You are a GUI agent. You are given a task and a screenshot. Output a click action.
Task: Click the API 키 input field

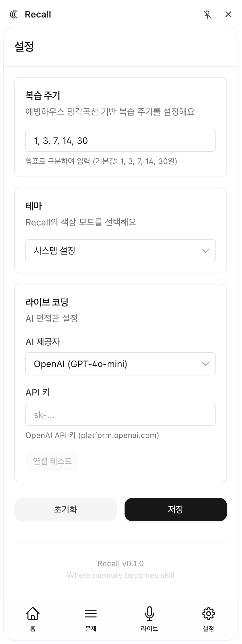coord(120,414)
